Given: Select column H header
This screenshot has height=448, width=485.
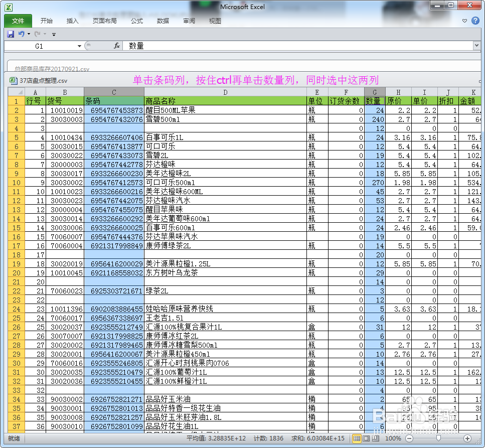Looking at the screenshot, I should click(398, 92).
